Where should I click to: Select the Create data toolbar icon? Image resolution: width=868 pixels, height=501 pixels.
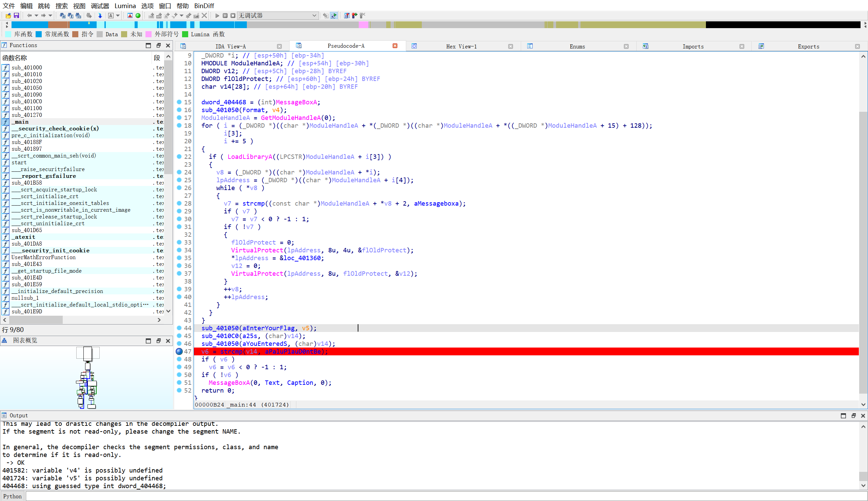pyautogui.click(x=159, y=16)
